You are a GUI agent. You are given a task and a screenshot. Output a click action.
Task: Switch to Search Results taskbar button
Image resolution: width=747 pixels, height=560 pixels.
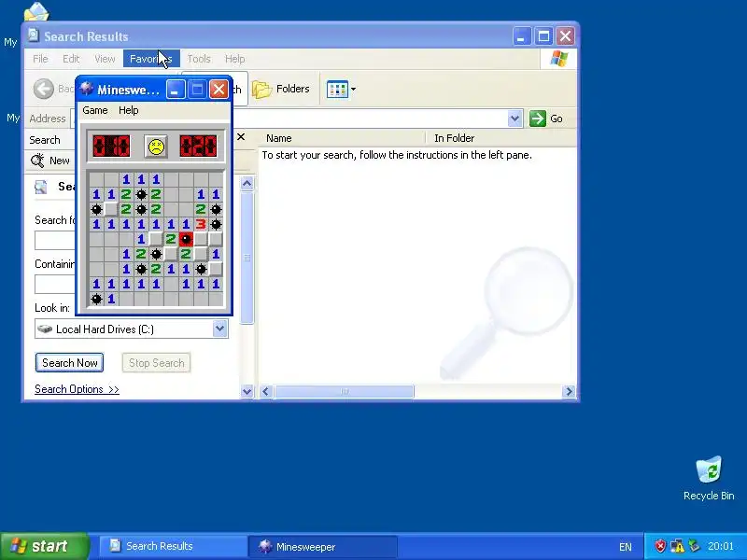tap(173, 546)
